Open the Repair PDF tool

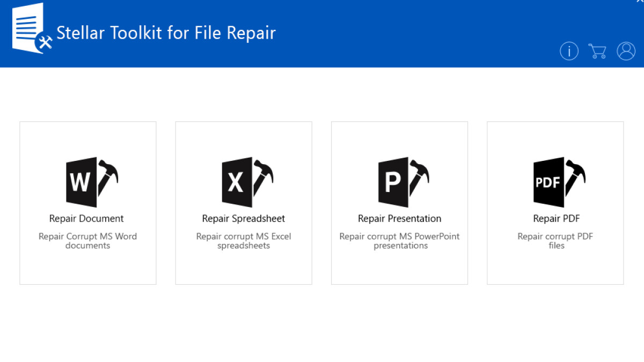555,202
